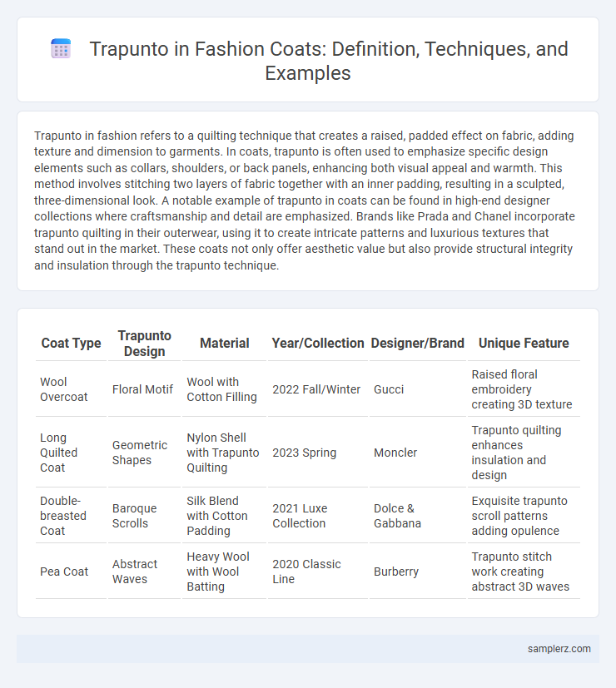The width and height of the screenshot is (616, 688).
Task: Click the samplerz.com footer link
Action: pos(559,649)
